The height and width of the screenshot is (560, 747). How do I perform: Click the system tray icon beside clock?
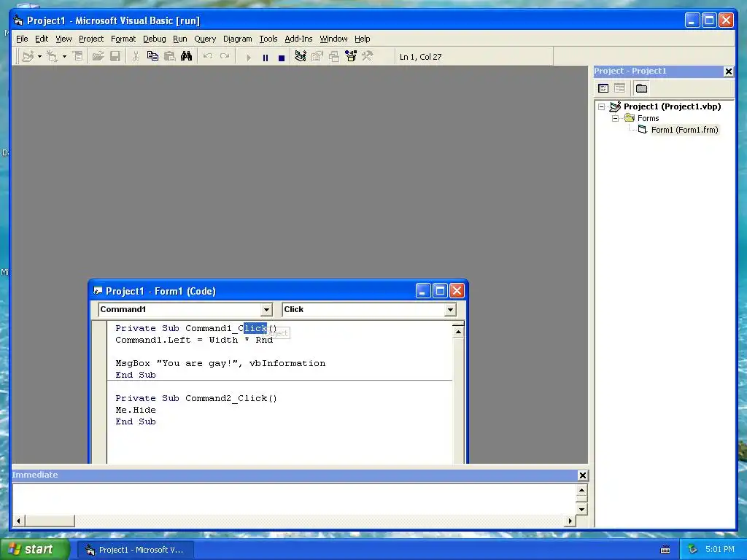click(692, 550)
